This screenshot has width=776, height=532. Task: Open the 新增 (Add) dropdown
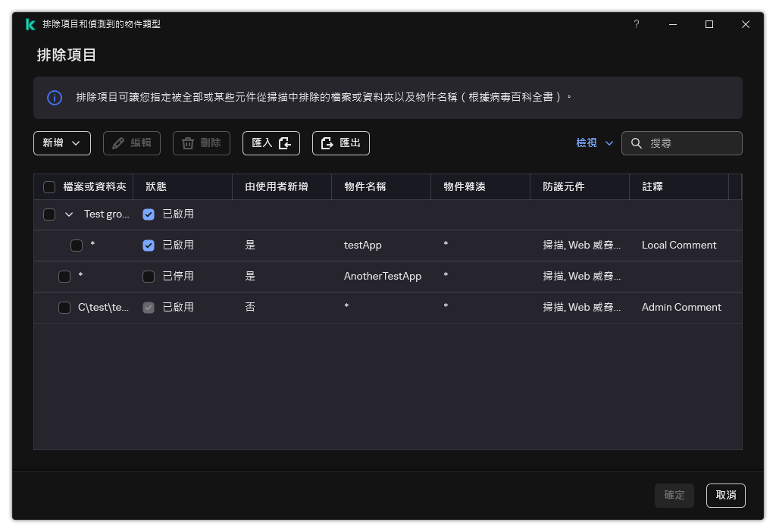point(61,142)
